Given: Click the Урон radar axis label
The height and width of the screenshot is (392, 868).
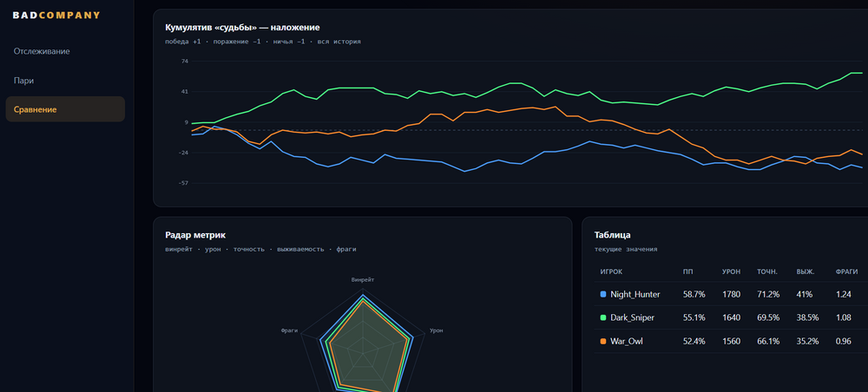Looking at the screenshot, I should [x=437, y=330].
